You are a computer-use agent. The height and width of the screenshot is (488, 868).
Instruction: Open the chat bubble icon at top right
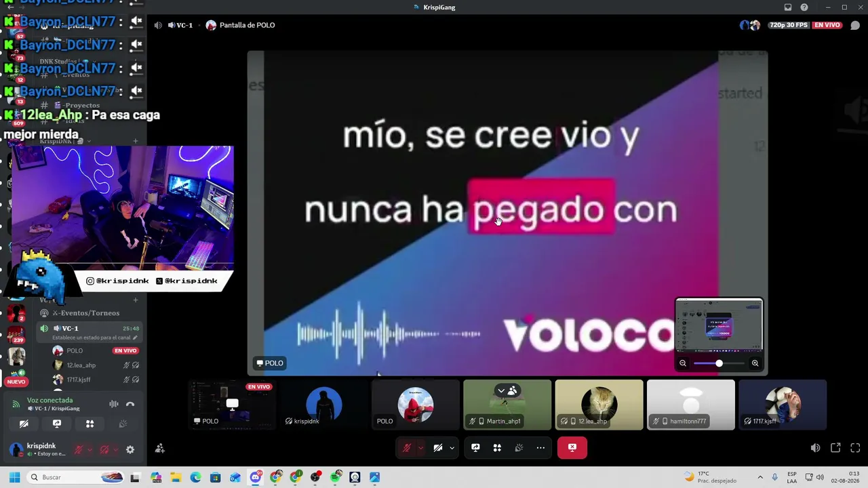pyautogui.click(x=855, y=25)
